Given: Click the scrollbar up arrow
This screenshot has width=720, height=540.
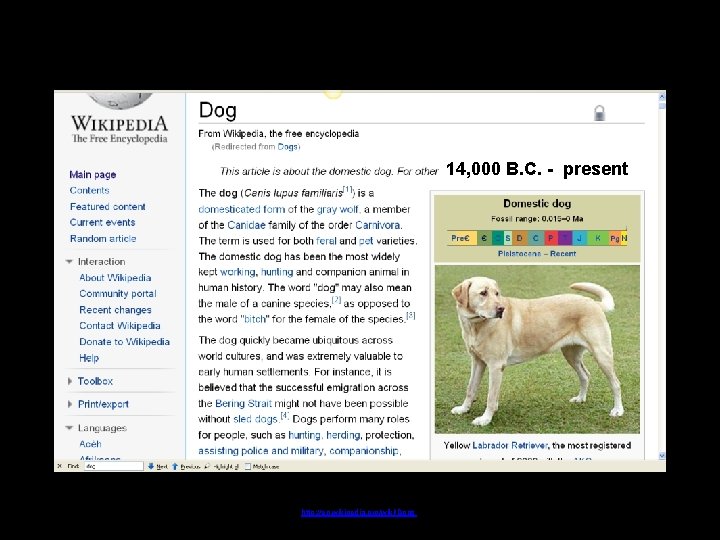Looking at the screenshot, I should (x=662, y=96).
